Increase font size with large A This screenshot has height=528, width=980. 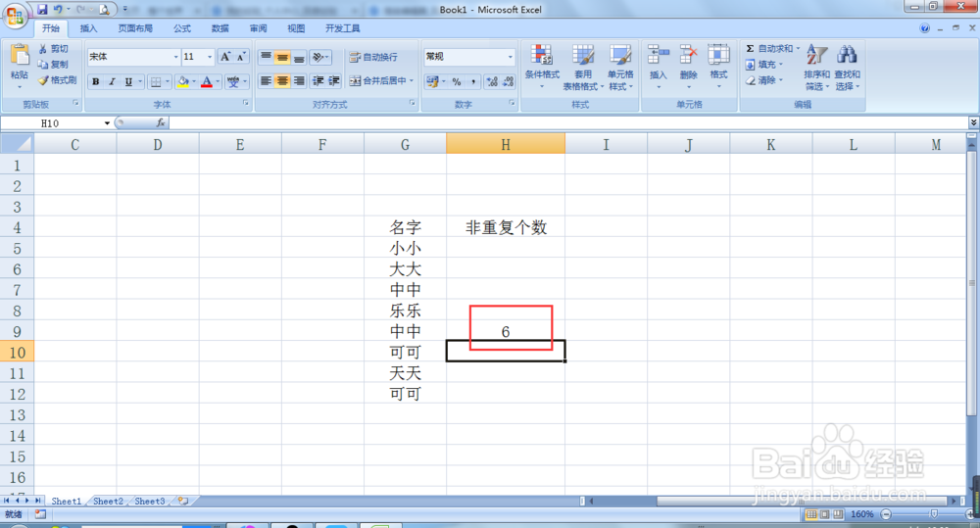click(x=225, y=57)
